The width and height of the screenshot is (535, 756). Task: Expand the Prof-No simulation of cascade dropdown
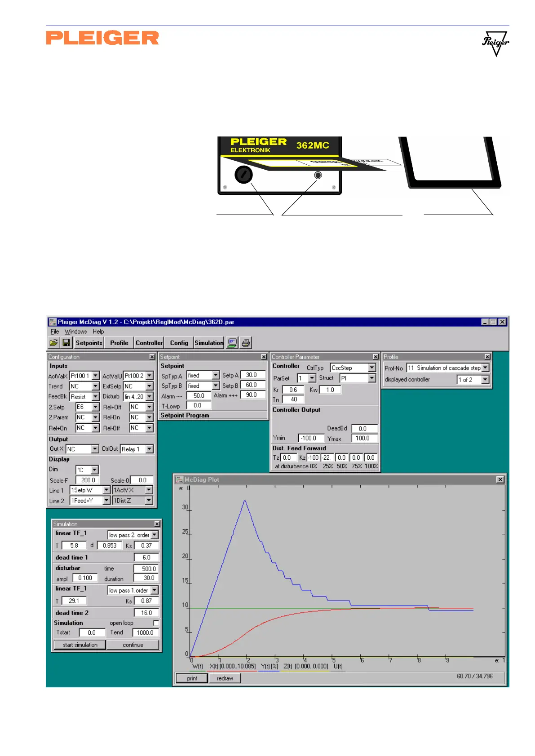[x=485, y=368]
